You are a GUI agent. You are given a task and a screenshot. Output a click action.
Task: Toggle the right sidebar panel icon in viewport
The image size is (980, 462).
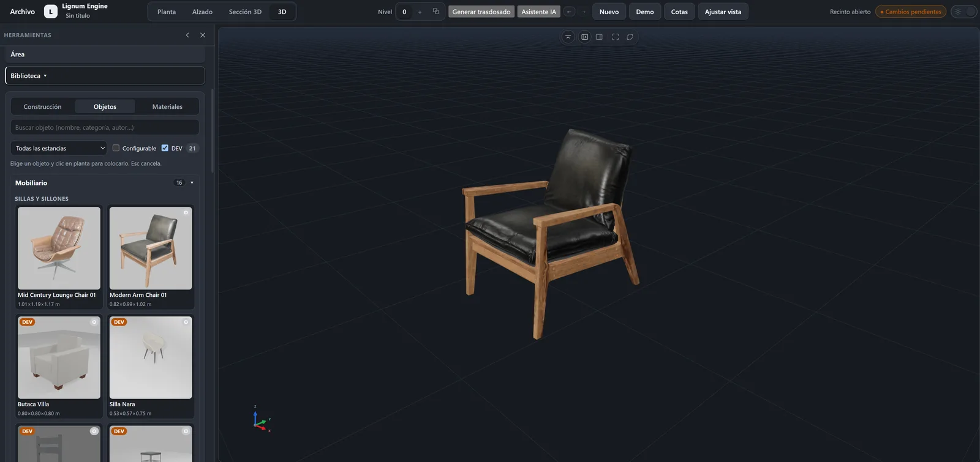coord(600,37)
